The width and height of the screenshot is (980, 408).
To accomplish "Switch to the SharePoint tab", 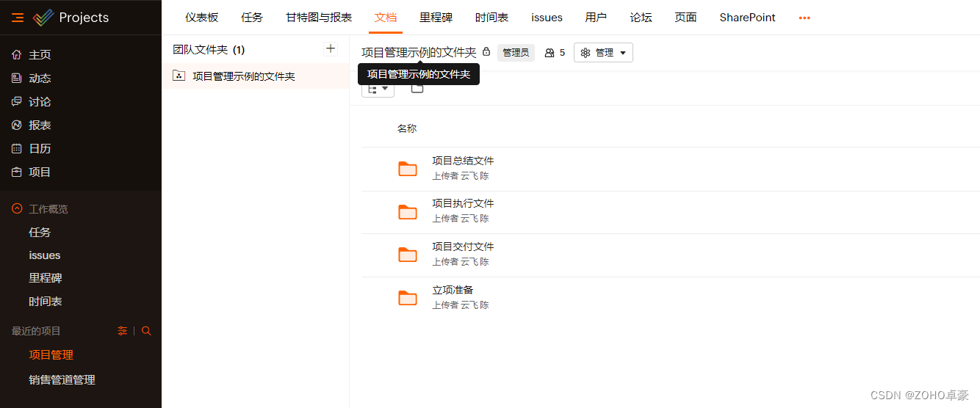I will click(748, 18).
